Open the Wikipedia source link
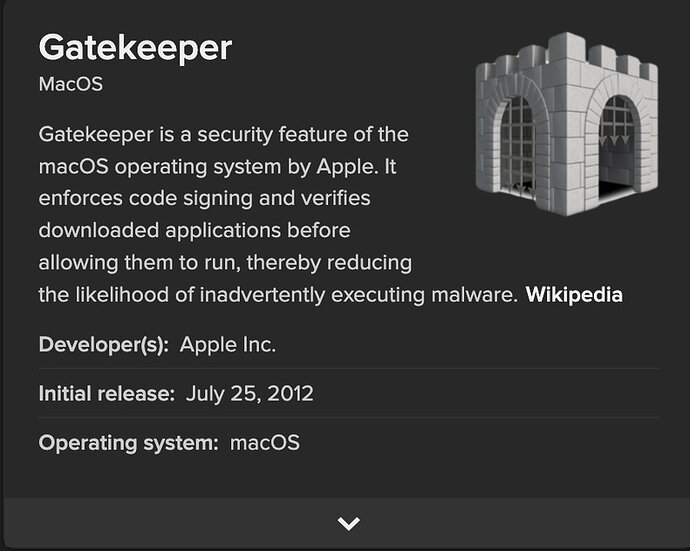 click(x=574, y=295)
